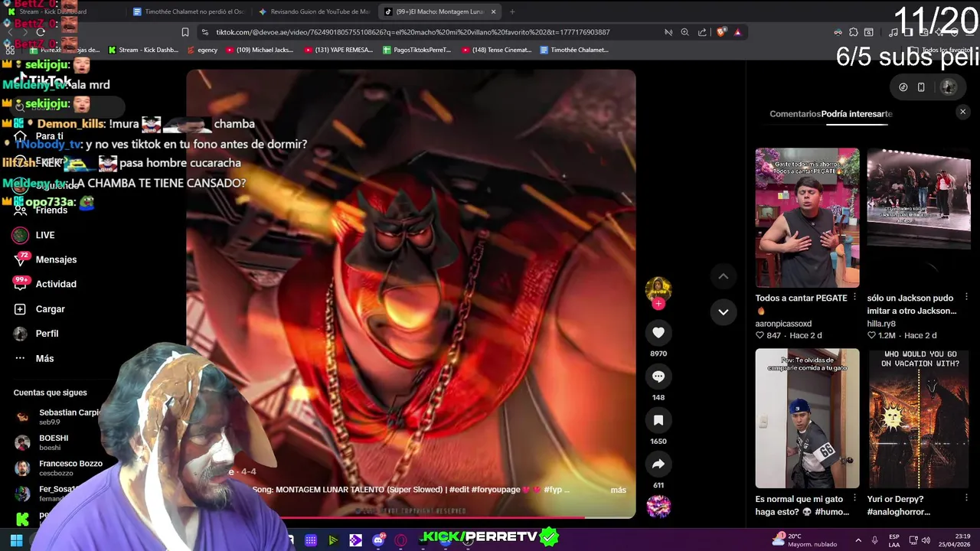This screenshot has width=980, height=551.
Task: Bookmark this page via address bar icon
Action: click(x=185, y=32)
